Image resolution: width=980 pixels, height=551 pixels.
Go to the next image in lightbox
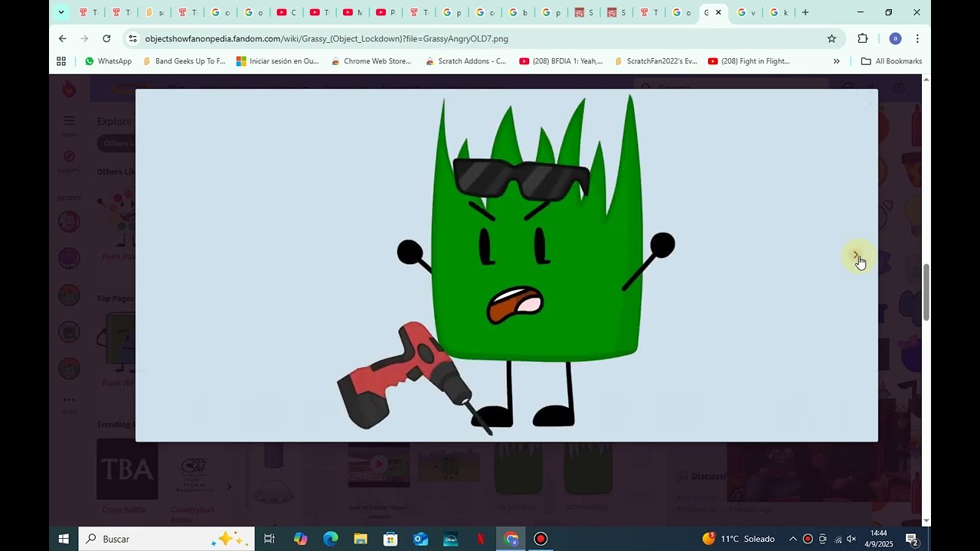coord(856,256)
